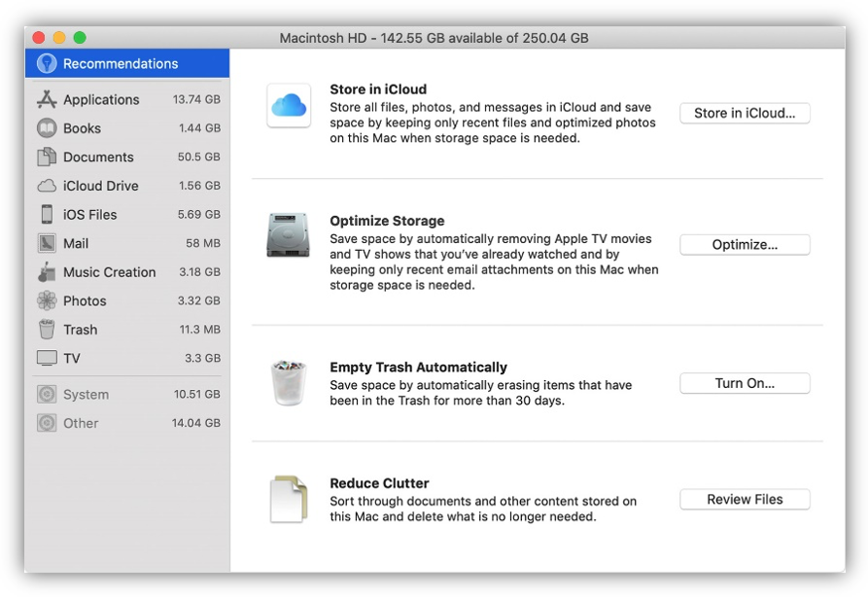Click the 14.04 GB Other size
Viewport: 868px width, 597px height.
coord(196,423)
